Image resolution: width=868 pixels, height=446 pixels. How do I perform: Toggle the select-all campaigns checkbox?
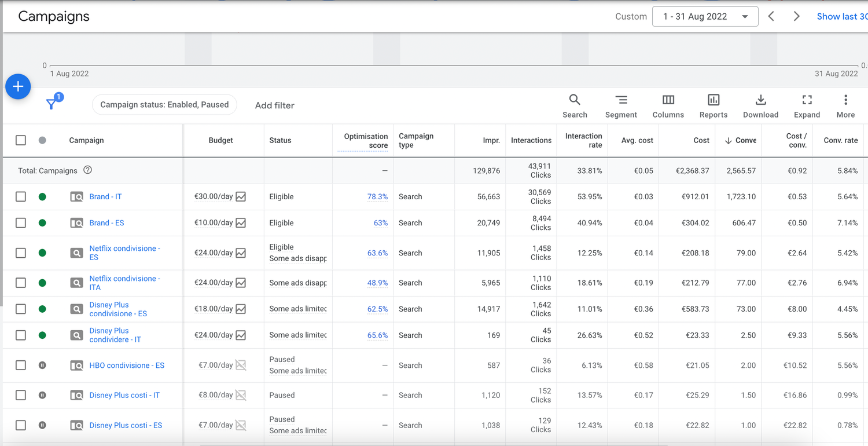coord(21,140)
